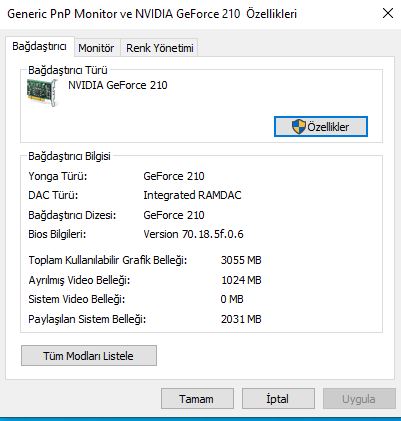
Task: Close the properties dialog window
Action: (x=388, y=13)
